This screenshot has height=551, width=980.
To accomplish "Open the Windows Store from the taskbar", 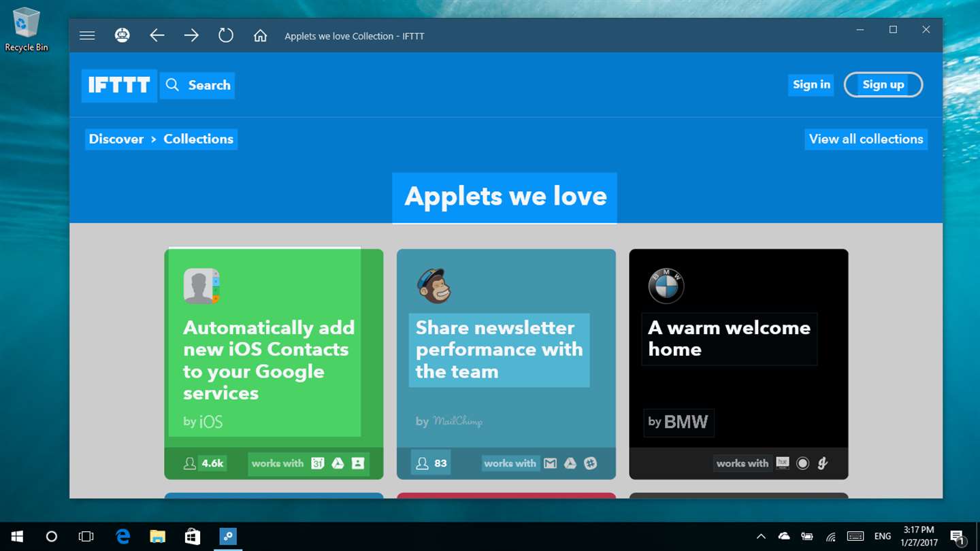I will pyautogui.click(x=193, y=537).
